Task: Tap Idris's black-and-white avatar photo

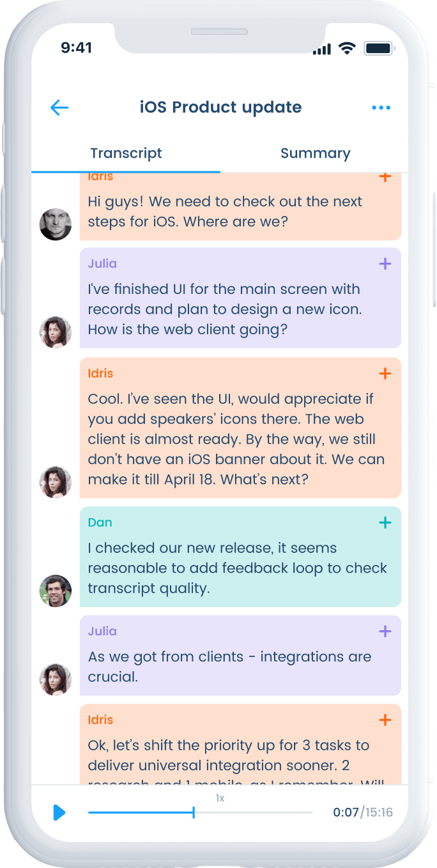Action: click(56, 224)
